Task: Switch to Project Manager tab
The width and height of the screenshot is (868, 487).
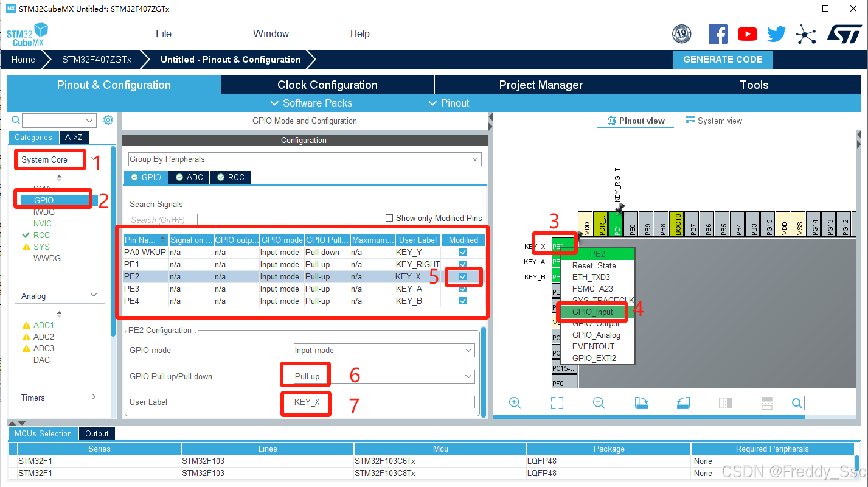Action: [541, 85]
